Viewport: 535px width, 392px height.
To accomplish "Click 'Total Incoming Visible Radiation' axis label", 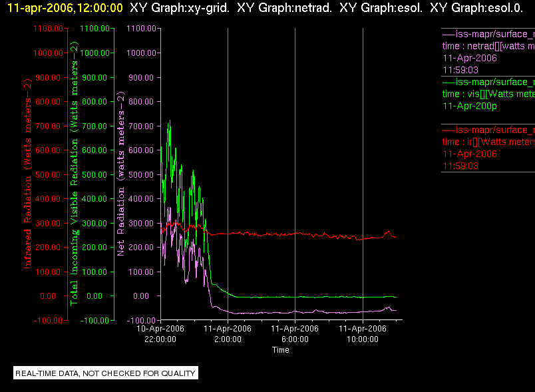I will pos(74,174).
